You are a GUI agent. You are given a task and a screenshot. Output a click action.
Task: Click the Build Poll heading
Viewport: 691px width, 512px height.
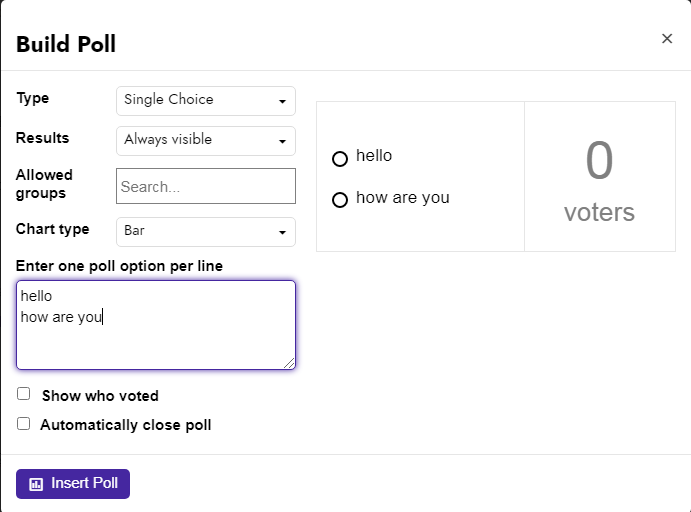click(66, 44)
